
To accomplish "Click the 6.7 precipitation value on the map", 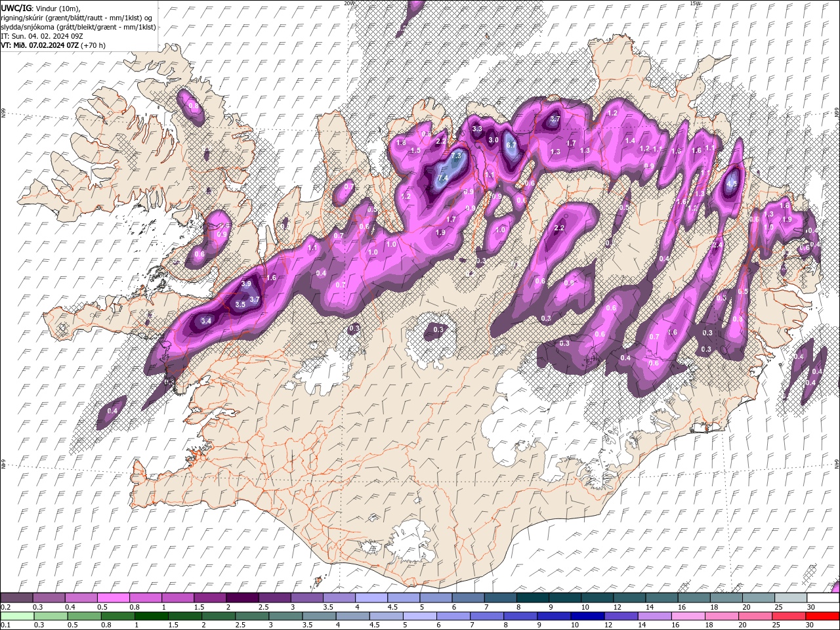I will tap(512, 146).
